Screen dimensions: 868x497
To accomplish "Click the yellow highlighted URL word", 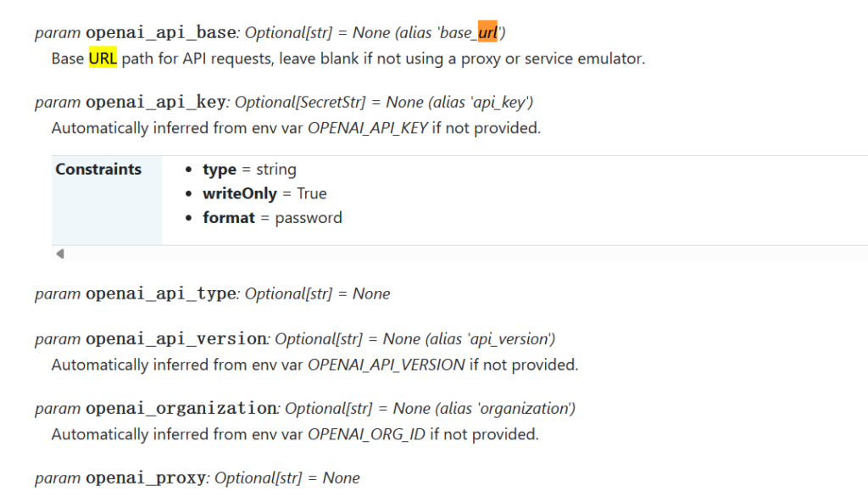I will click(x=103, y=59).
